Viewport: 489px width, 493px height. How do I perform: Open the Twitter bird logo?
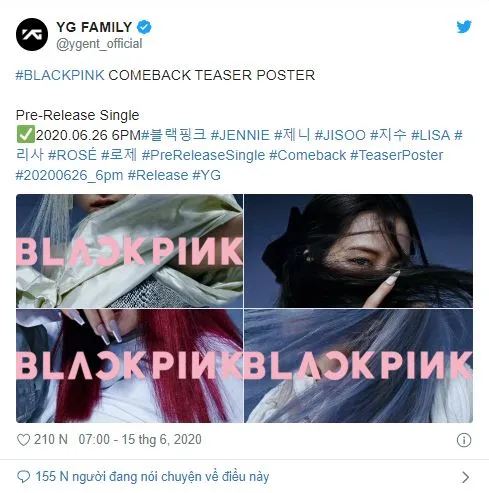pos(464,27)
